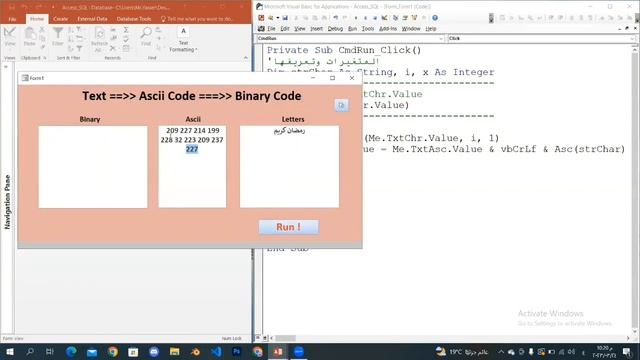Click the Reset stop icon in VBA toolbar
640x360 pixels.
point(375,18)
